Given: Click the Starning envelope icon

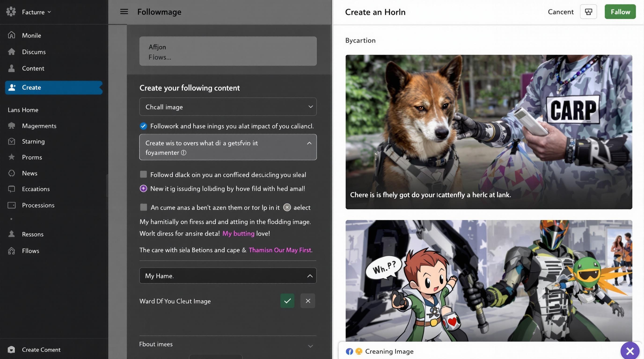Looking at the screenshot, I should (x=11, y=141).
